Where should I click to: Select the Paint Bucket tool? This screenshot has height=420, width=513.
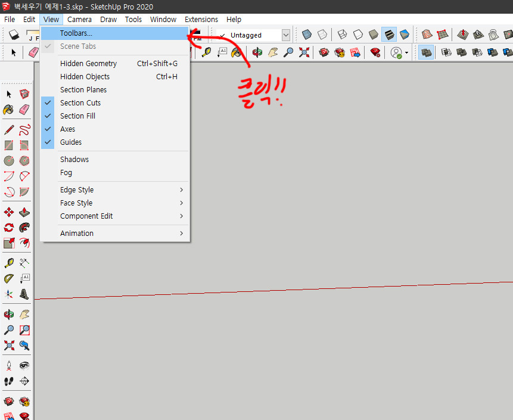[9, 110]
